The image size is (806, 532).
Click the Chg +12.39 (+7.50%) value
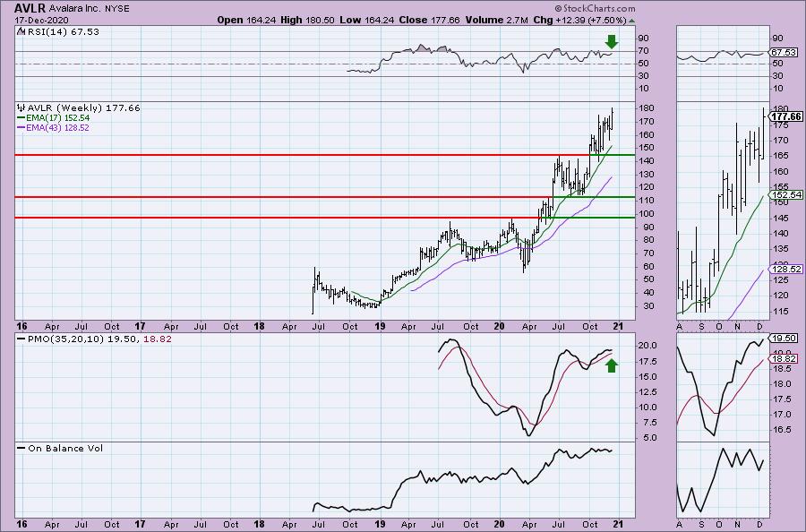click(x=579, y=20)
